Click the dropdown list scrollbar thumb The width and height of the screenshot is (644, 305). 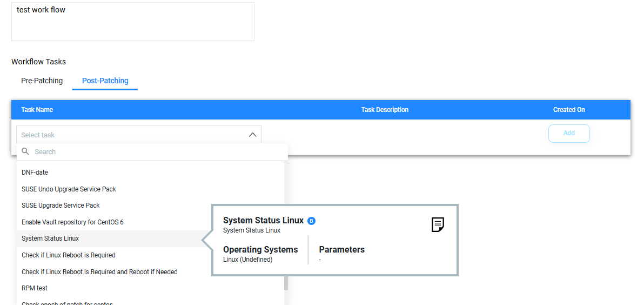[286, 283]
